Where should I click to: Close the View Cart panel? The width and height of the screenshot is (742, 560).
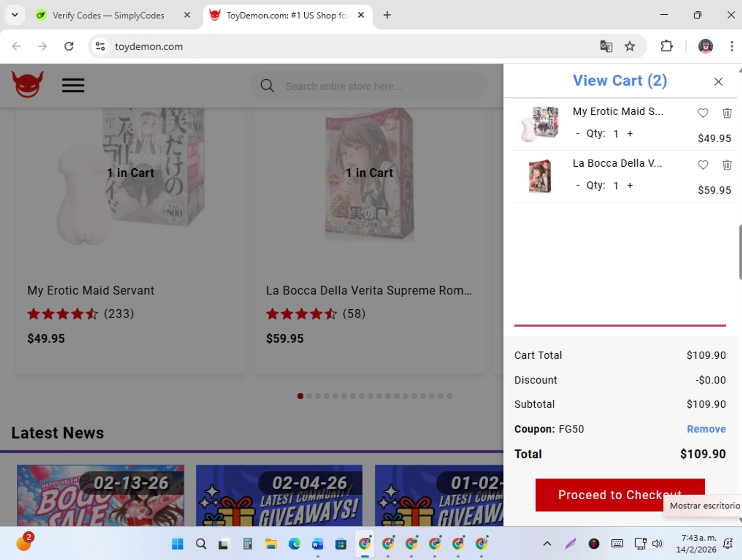(718, 82)
